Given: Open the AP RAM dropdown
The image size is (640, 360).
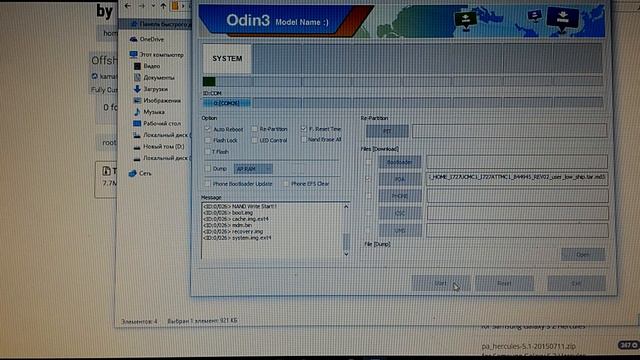Looking at the screenshot, I should [253, 169].
